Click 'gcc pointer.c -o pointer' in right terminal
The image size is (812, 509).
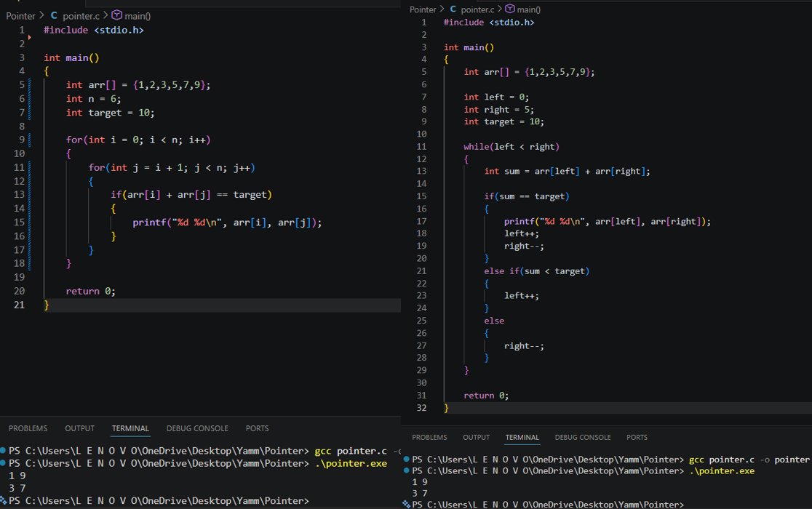point(749,460)
